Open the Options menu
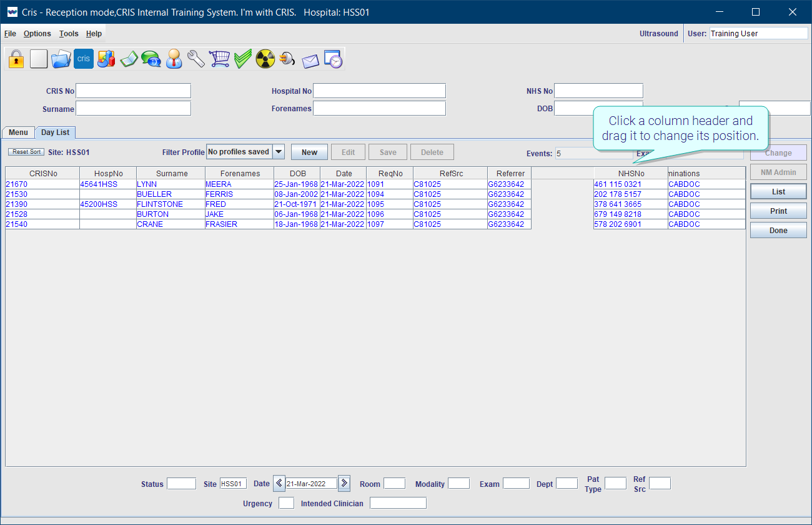This screenshot has width=812, height=525. click(37, 34)
